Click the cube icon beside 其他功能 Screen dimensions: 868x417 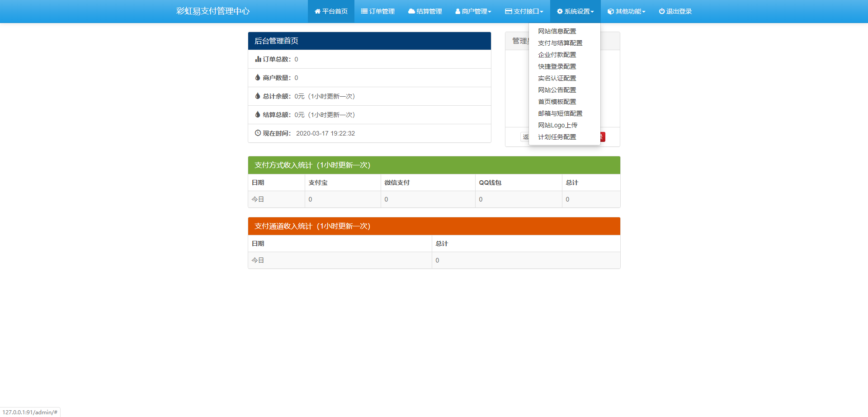610,11
